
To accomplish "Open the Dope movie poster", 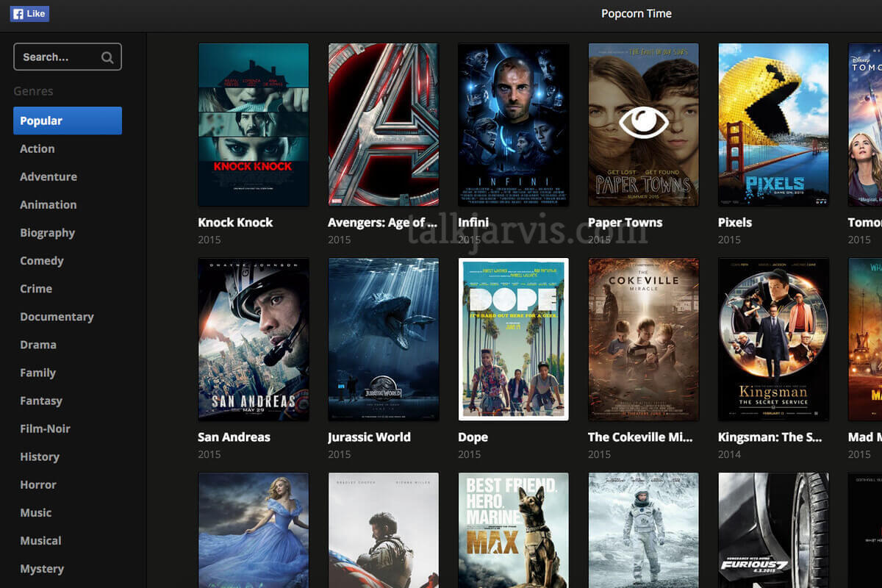I will click(x=513, y=339).
